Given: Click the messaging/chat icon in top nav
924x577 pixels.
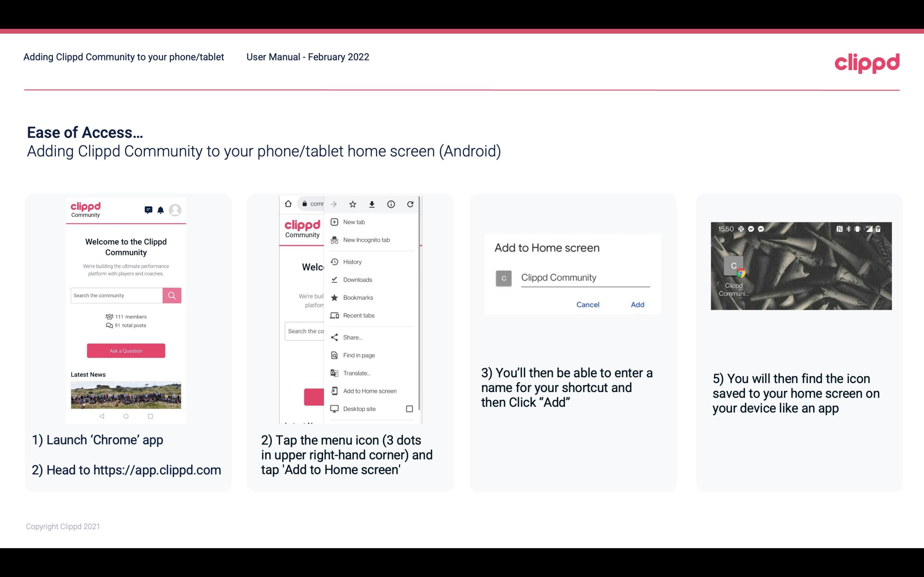Looking at the screenshot, I should pos(148,210).
